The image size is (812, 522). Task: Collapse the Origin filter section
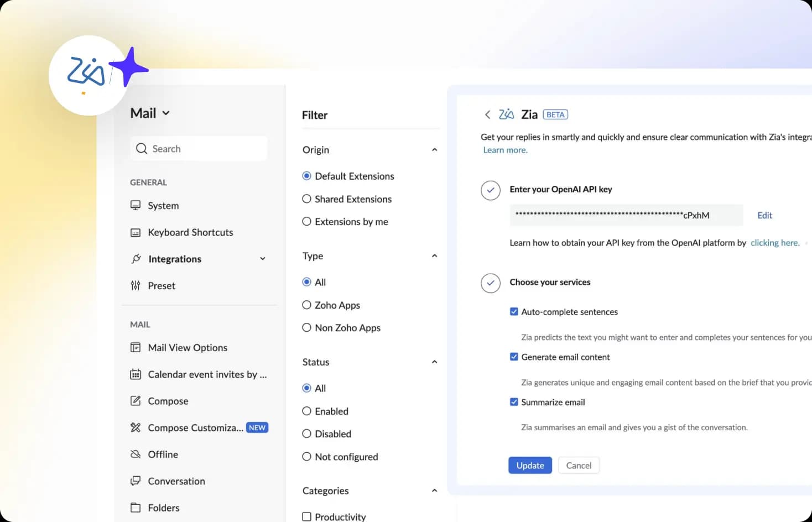point(434,150)
